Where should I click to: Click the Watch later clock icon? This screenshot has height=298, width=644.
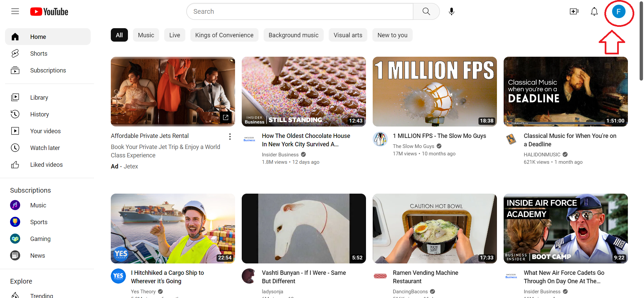(x=15, y=148)
